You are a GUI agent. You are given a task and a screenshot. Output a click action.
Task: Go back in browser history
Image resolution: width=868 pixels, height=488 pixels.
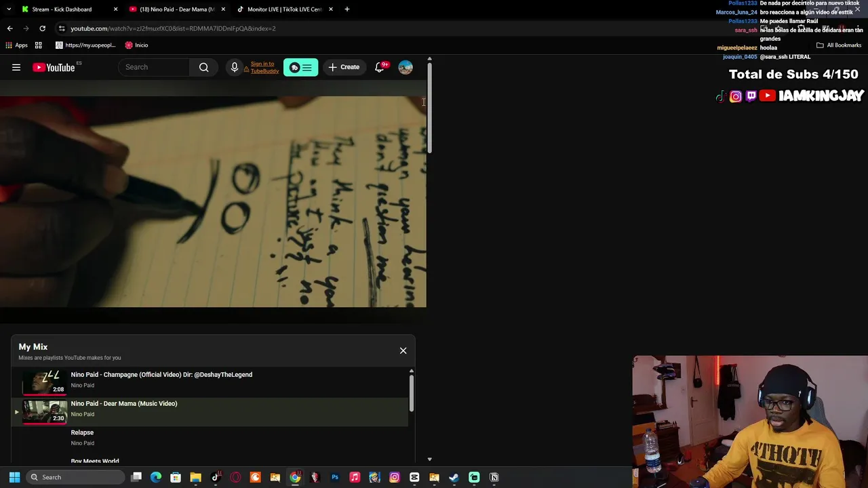(9, 28)
